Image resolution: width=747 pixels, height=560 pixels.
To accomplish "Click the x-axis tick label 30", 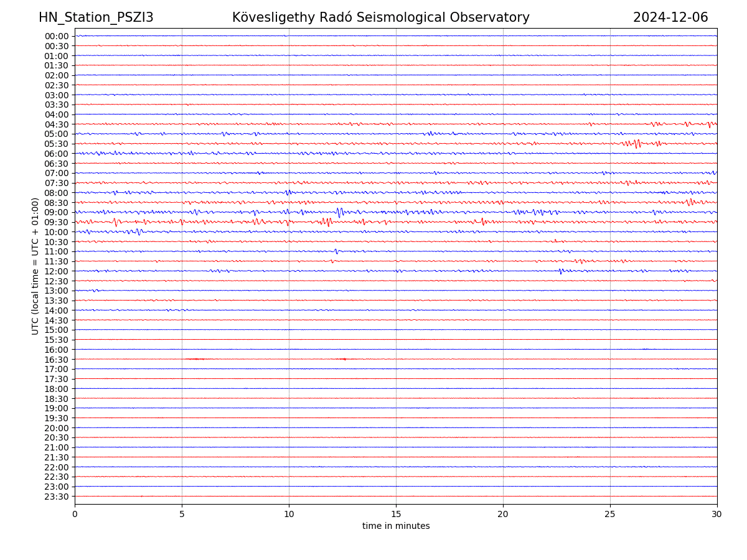I will click(x=717, y=514).
